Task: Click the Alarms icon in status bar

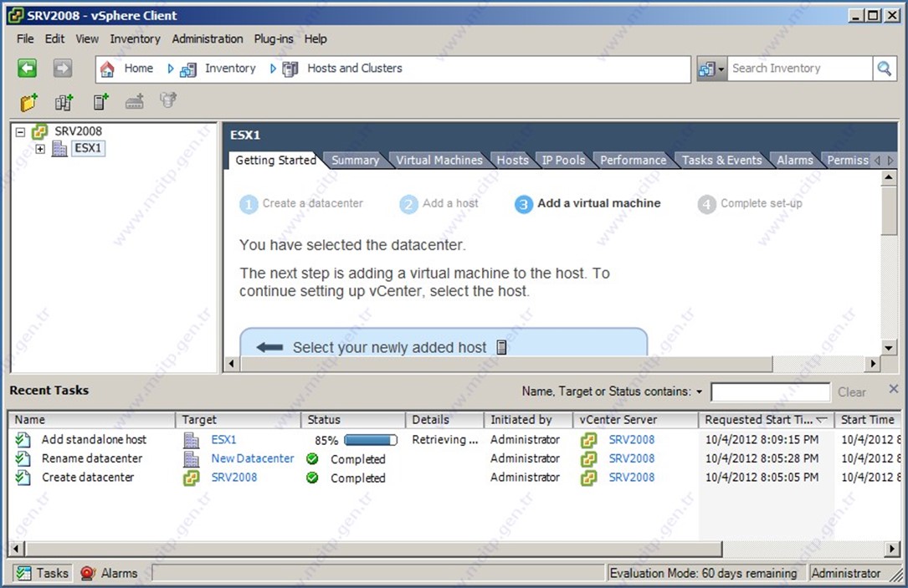Action: coord(87,573)
